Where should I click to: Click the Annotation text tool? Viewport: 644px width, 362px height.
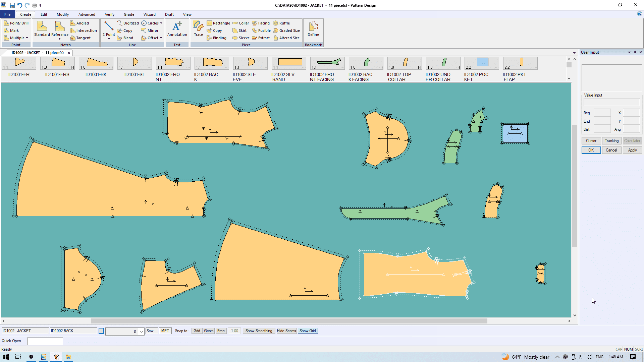coord(177,29)
